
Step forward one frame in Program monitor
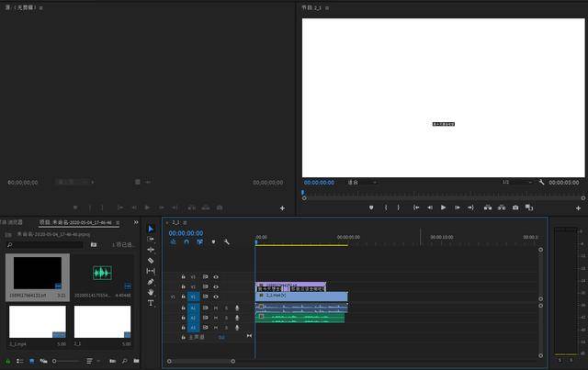(x=458, y=207)
